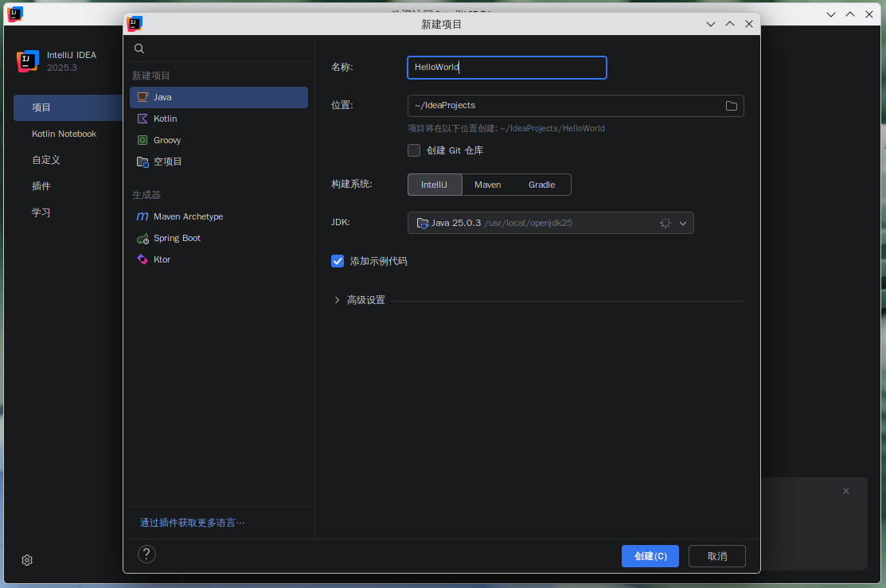The image size is (886, 588).
Task: Click the Ktor diamond icon
Action: pos(142,259)
